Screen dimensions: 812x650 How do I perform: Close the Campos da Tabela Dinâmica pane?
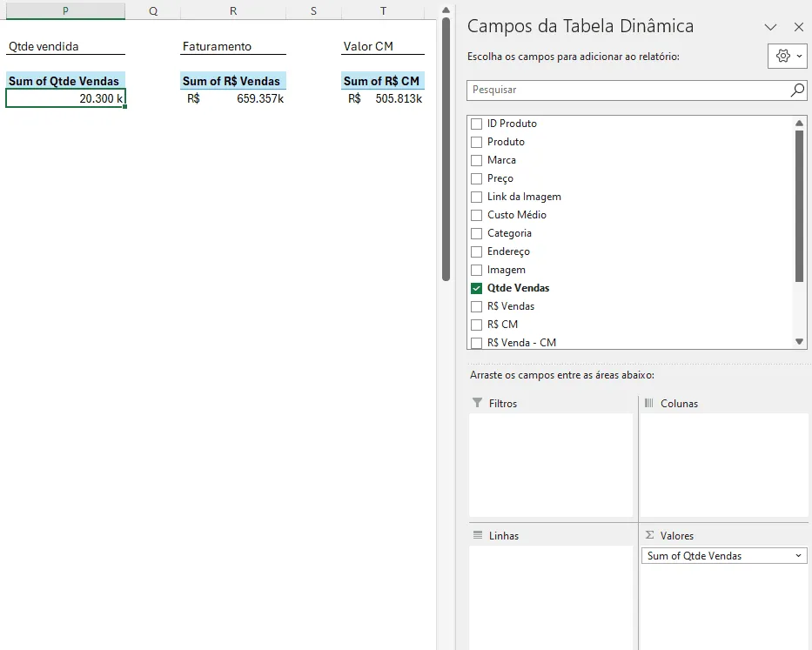[799, 27]
